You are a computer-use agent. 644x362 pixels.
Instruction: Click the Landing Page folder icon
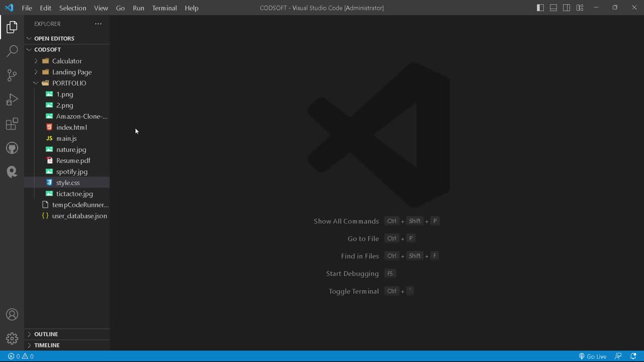(x=45, y=72)
